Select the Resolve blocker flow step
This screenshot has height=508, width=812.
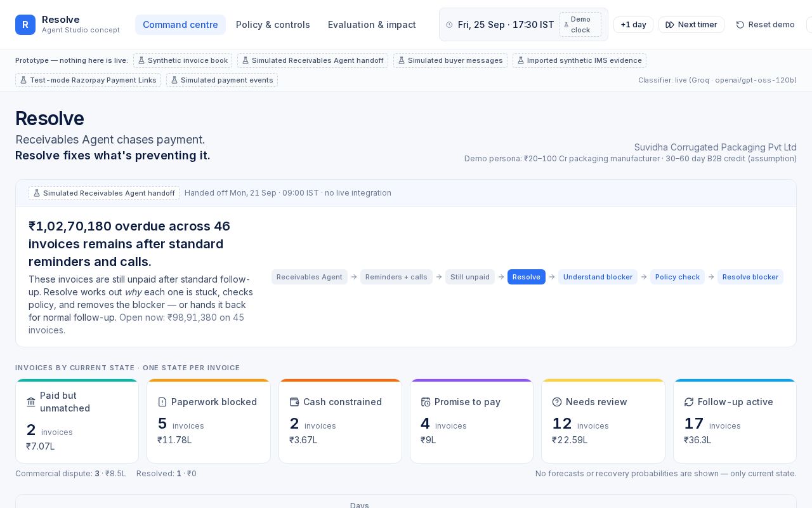[x=750, y=277]
